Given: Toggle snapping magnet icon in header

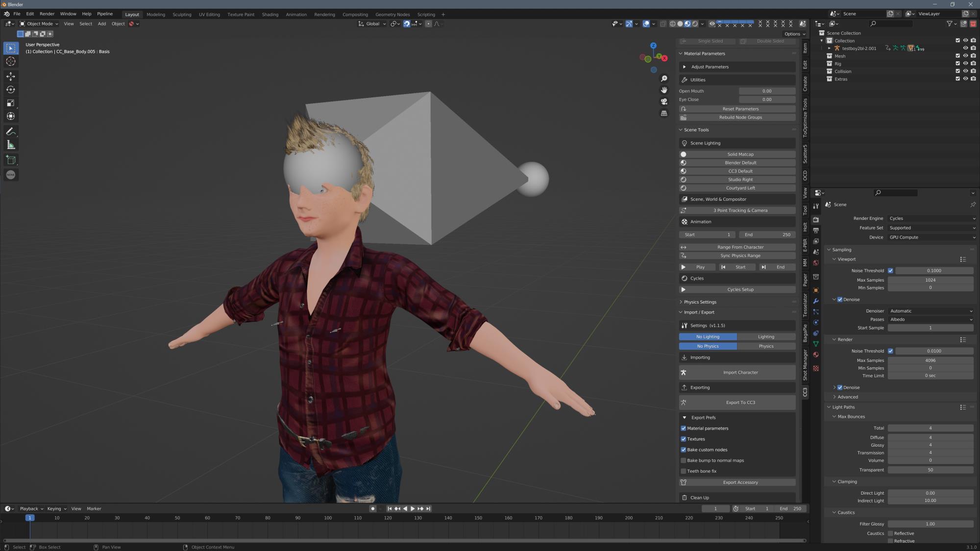Looking at the screenshot, I should coord(407,24).
